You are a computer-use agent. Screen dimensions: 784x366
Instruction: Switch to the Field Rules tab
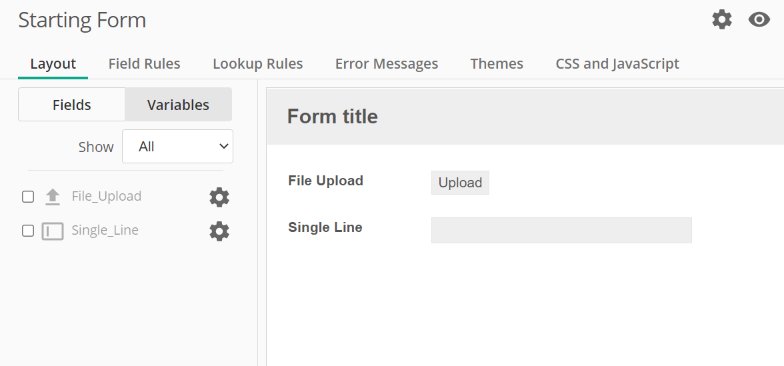click(144, 64)
